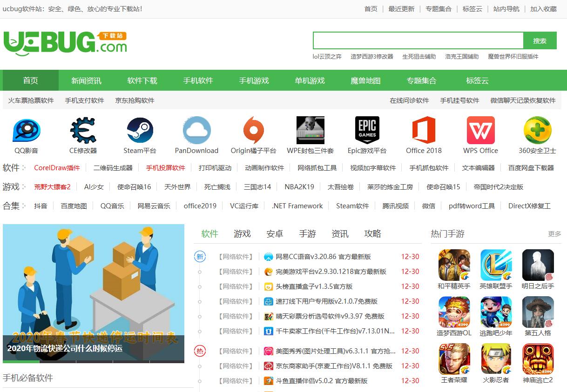Open the 王者荣耀 game icon
567x392 pixels.
[x=454, y=359]
